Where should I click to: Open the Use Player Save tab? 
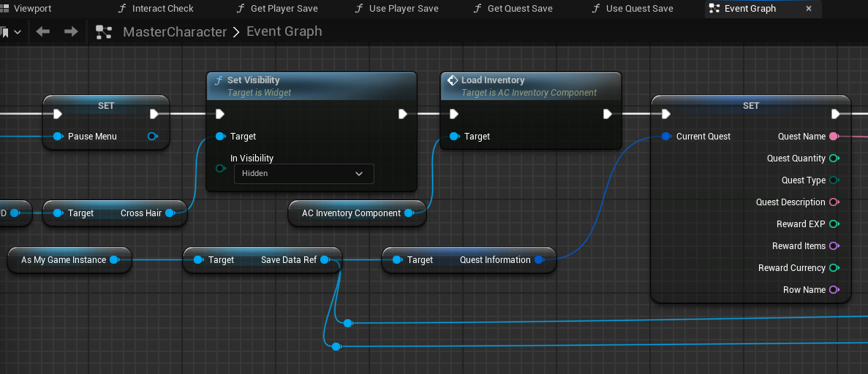pos(396,8)
